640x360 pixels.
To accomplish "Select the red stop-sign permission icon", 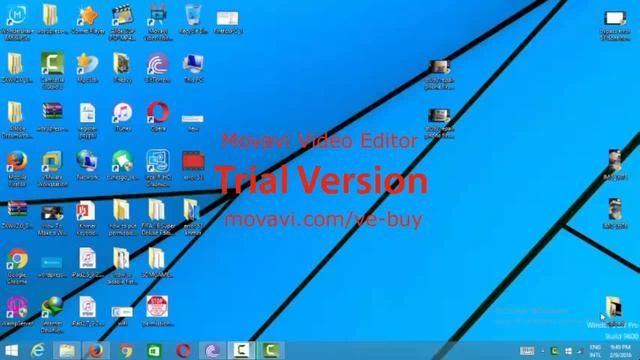I will [x=158, y=311].
